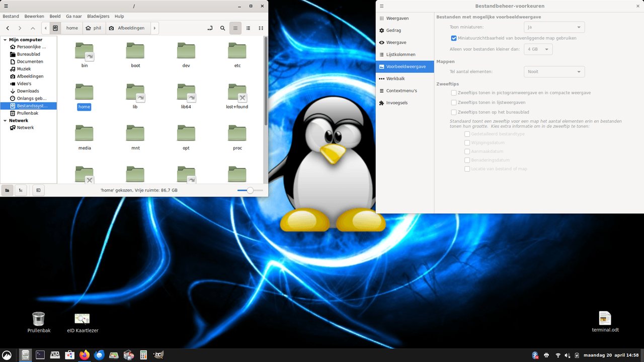Open the dev folder
Image resolution: width=644 pixels, height=362 pixels.
(x=186, y=55)
